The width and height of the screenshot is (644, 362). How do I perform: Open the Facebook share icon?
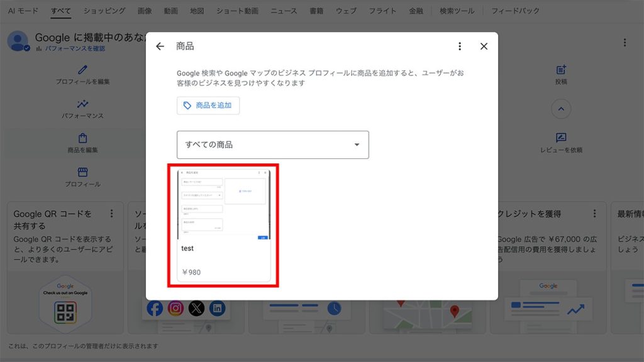tap(155, 309)
